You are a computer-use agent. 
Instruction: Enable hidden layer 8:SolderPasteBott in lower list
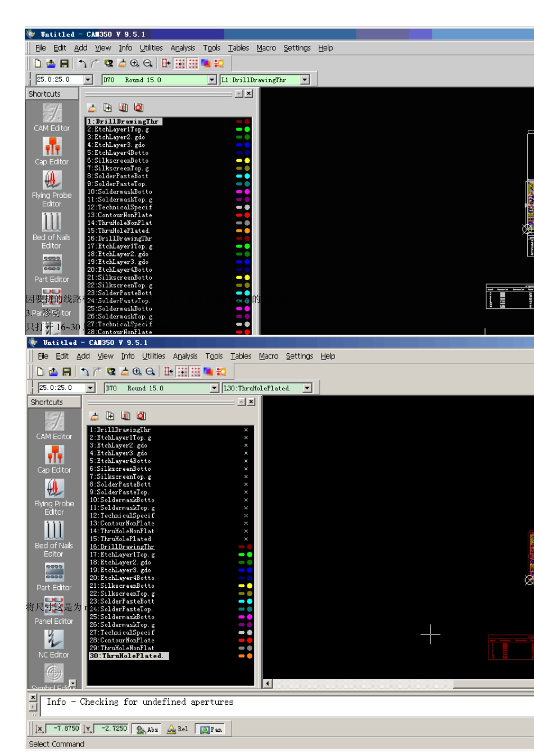click(x=246, y=484)
